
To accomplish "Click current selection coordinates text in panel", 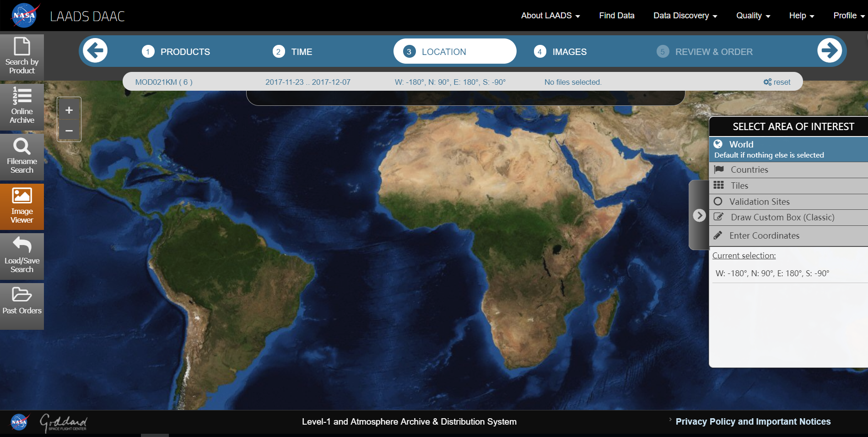I will coord(772,273).
